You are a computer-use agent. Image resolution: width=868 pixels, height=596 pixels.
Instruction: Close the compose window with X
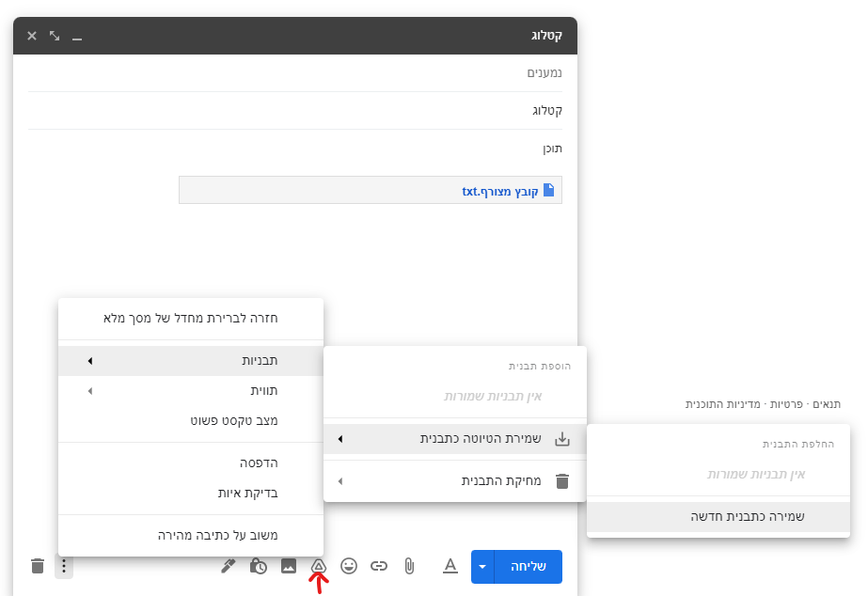(x=32, y=36)
